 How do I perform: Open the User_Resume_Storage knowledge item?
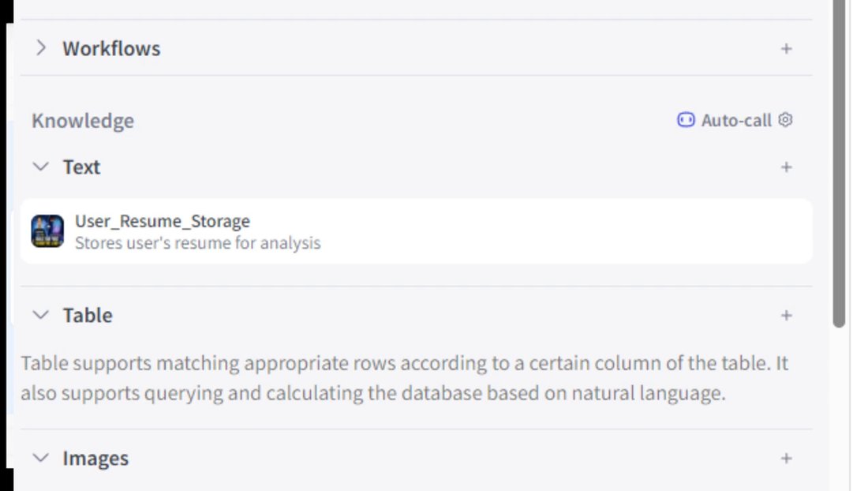(x=417, y=231)
